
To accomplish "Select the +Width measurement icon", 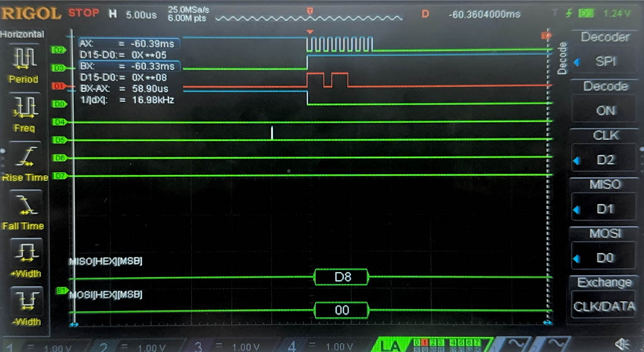I will coord(23,253).
